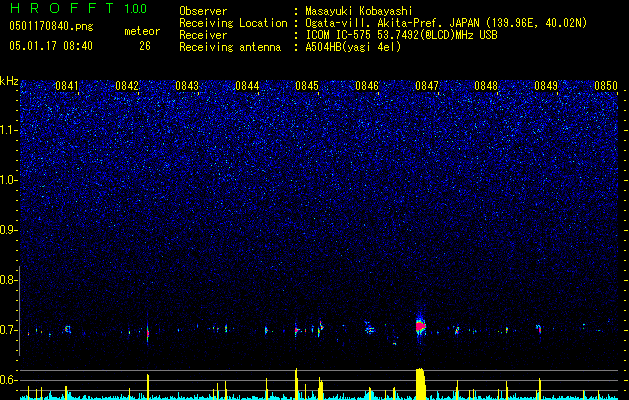629x400 pixels.
Task: Click the filename 0501170840.png
Action: (x=51, y=27)
